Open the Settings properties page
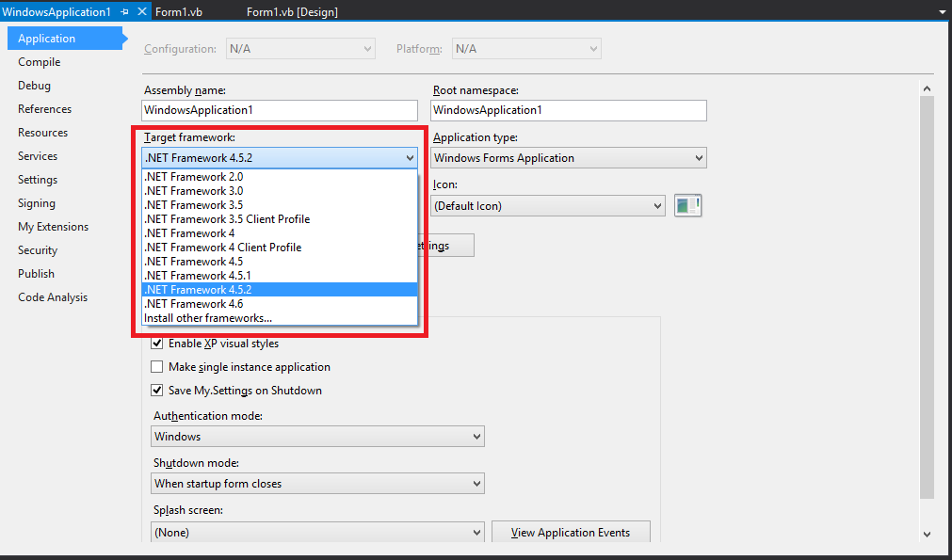This screenshot has width=952, height=560. 38,180
